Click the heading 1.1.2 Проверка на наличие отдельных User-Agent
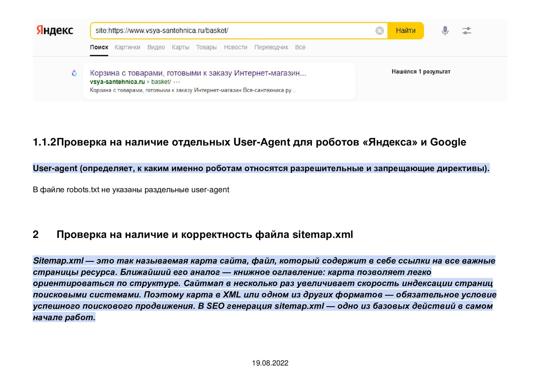This screenshot has width=555, height=392. 249,142
